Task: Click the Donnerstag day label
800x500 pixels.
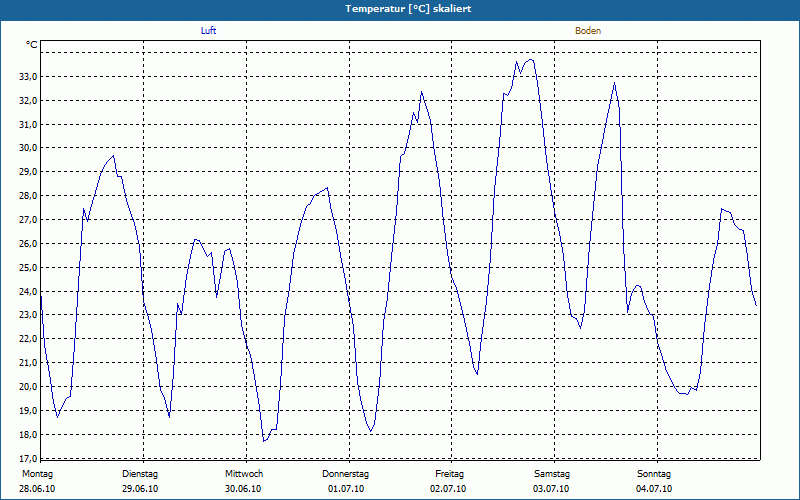Action: [x=345, y=474]
